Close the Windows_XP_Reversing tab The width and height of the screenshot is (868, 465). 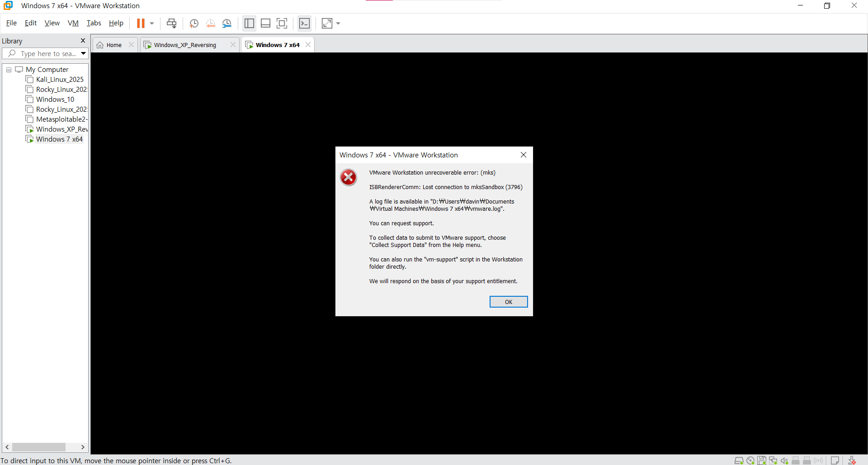(x=233, y=45)
